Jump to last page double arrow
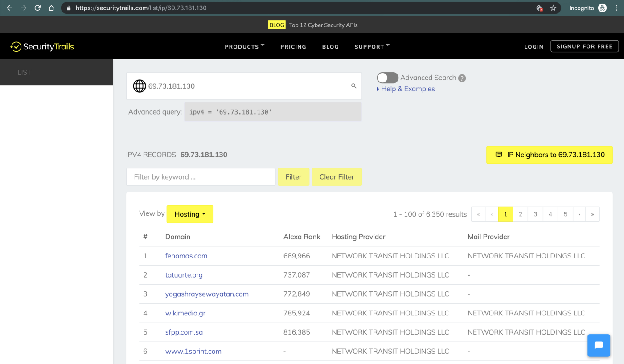This screenshot has width=624, height=364. click(x=592, y=214)
